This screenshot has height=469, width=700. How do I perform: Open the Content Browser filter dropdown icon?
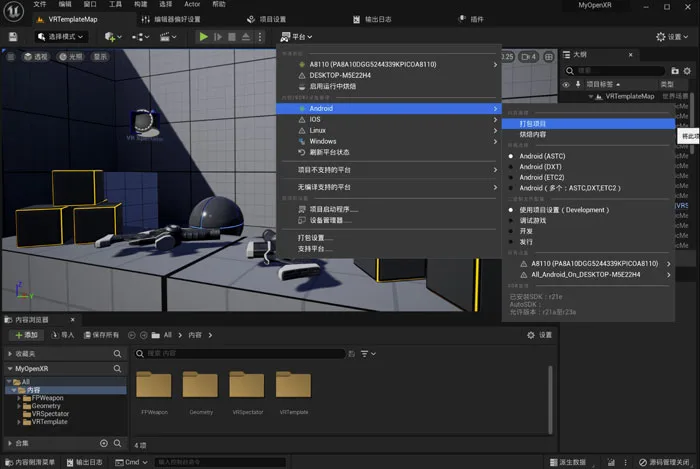pyautogui.click(x=368, y=353)
